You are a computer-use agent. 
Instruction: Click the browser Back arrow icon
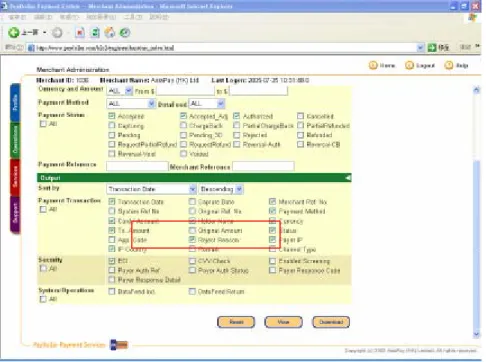(x=14, y=32)
